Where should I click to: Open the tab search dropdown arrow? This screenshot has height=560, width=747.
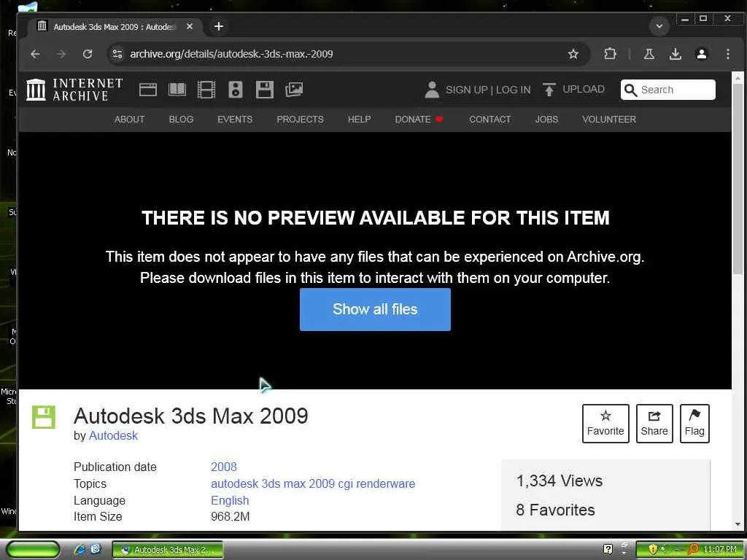click(x=659, y=26)
